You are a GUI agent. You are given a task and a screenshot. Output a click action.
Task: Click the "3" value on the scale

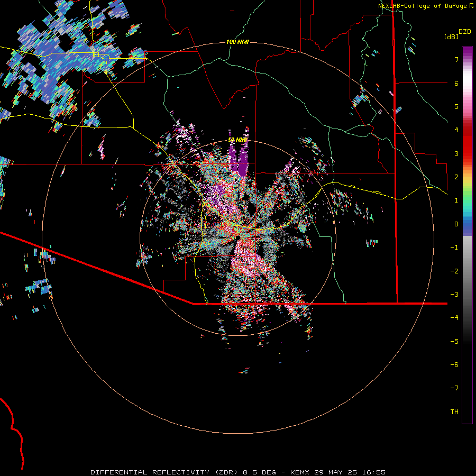coord(456,153)
